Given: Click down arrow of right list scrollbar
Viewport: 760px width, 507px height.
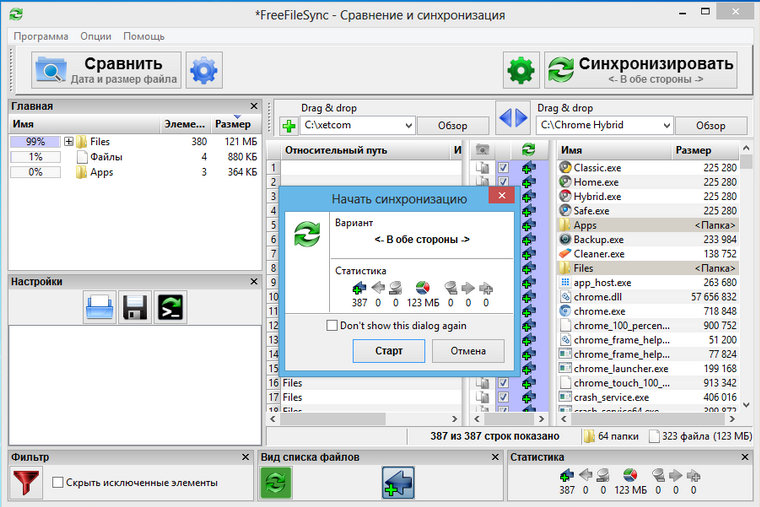Looking at the screenshot, I should (x=746, y=405).
